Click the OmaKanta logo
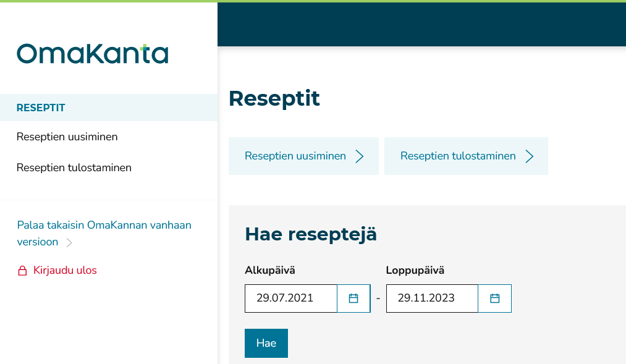The height and width of the screenshot is (364, 626). 91,54
